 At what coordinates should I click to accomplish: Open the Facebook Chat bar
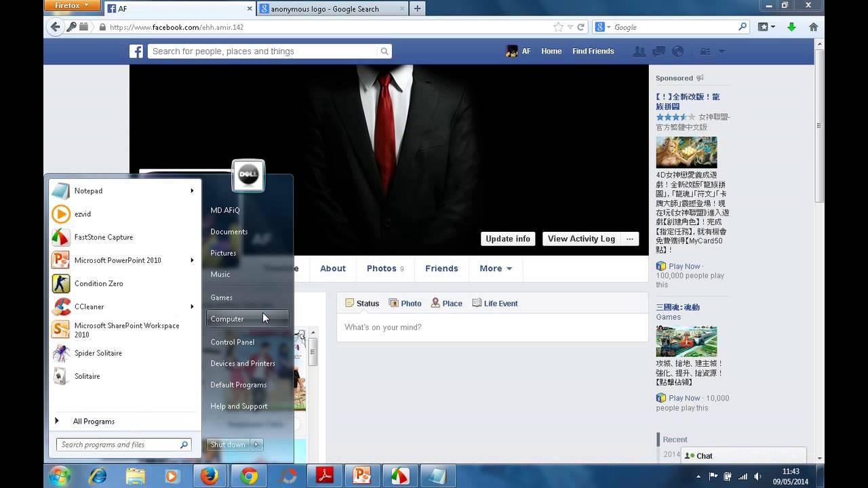click(x=744, y=456)
